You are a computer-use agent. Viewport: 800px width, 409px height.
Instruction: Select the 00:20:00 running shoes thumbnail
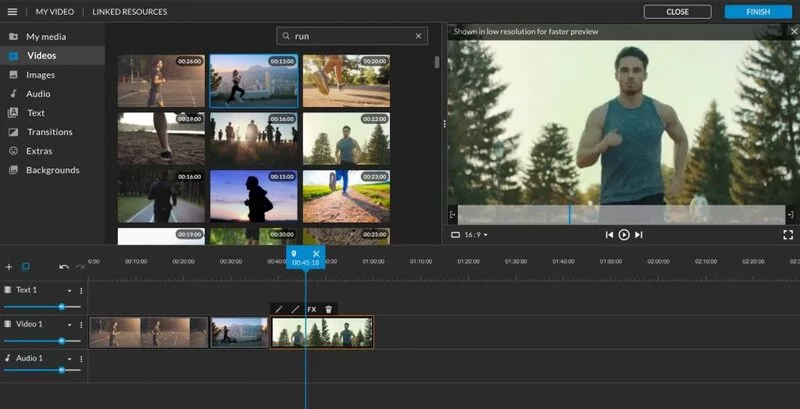point(346,81)
